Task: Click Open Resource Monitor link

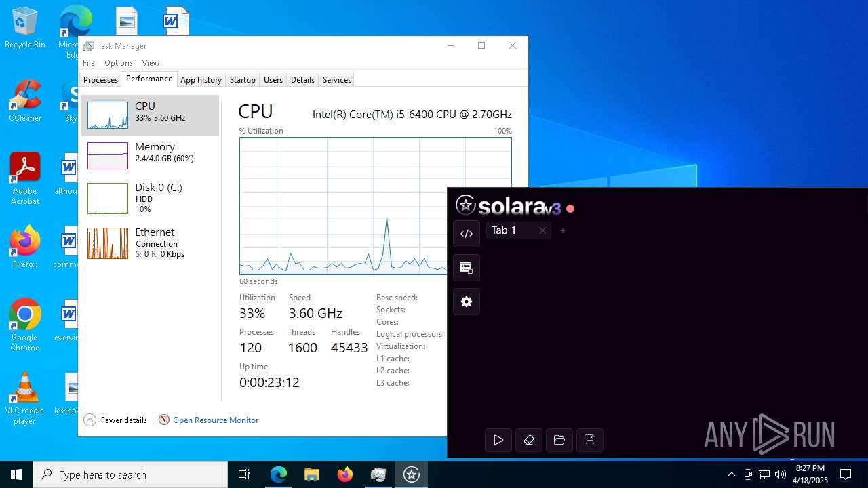Action: point(209,420)
